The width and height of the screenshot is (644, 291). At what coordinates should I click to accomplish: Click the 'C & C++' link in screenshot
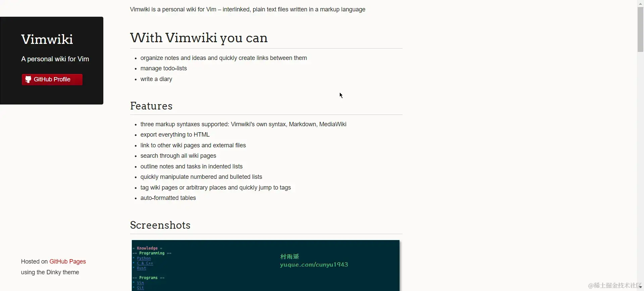tap(145, 263)
